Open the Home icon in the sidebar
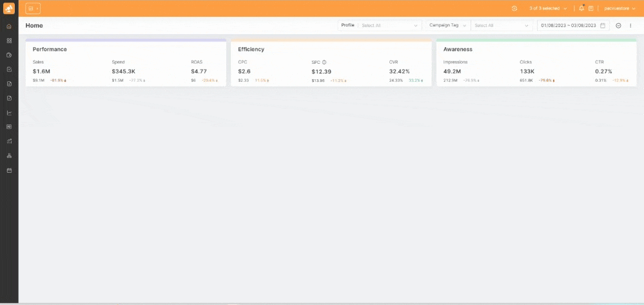This screenshot has width=644, height=305. point(9,26)
